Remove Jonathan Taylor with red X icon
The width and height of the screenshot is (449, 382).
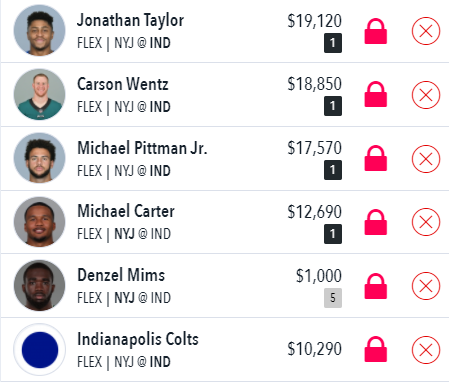point(426,31)
